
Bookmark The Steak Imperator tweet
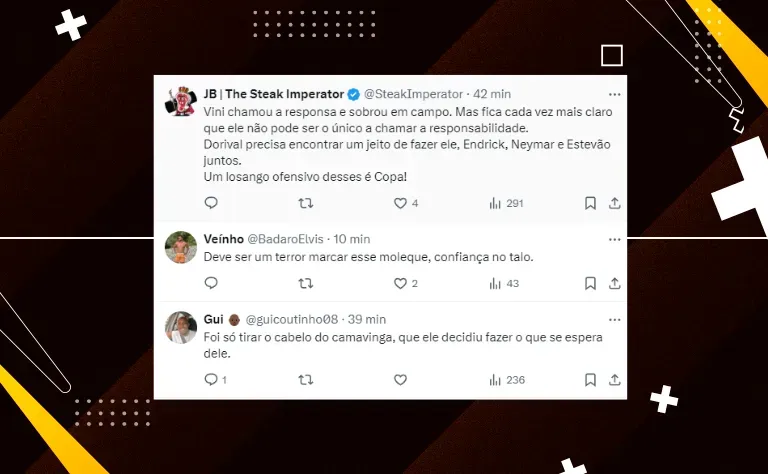(x=590, y=203)
